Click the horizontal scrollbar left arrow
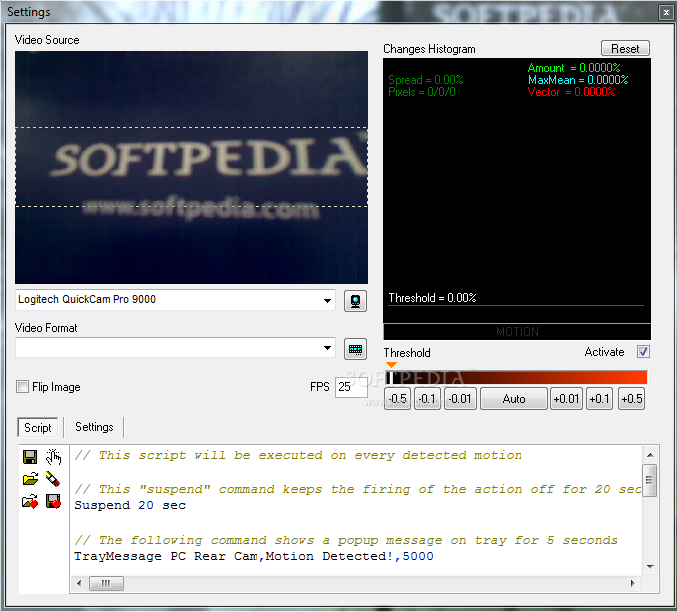 point(79,583)
